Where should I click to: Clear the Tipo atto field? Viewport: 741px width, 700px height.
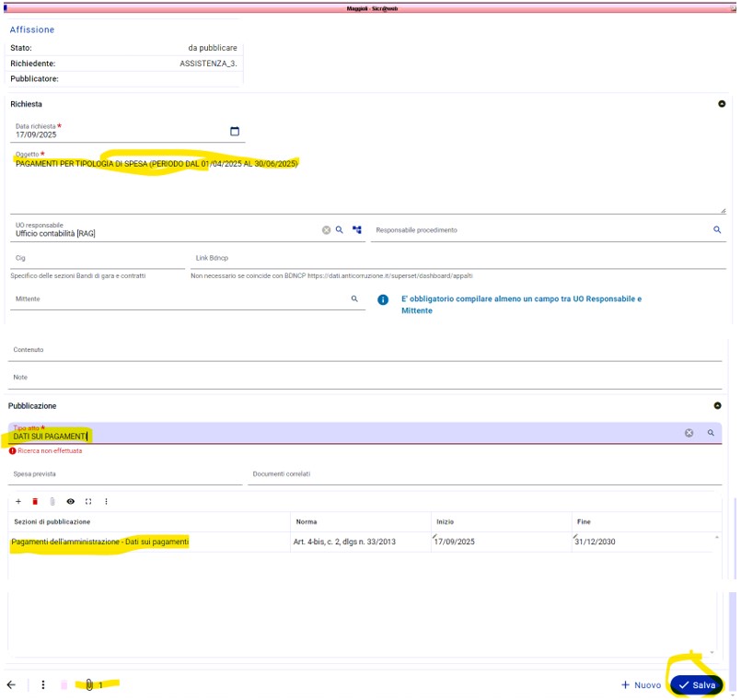[x=689, y=433]
